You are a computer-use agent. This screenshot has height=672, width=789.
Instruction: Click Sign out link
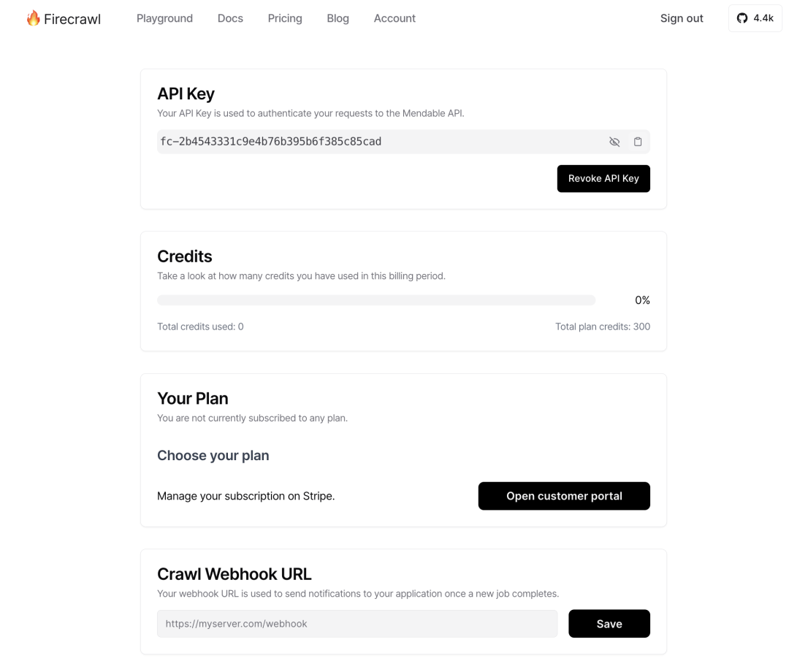(x=682, y=18)
